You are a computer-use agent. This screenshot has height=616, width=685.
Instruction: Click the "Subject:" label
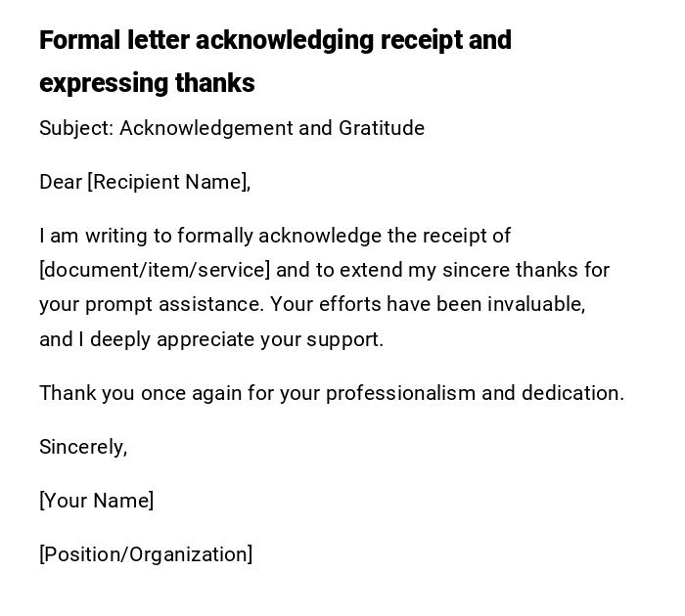(x=75, y=128)
